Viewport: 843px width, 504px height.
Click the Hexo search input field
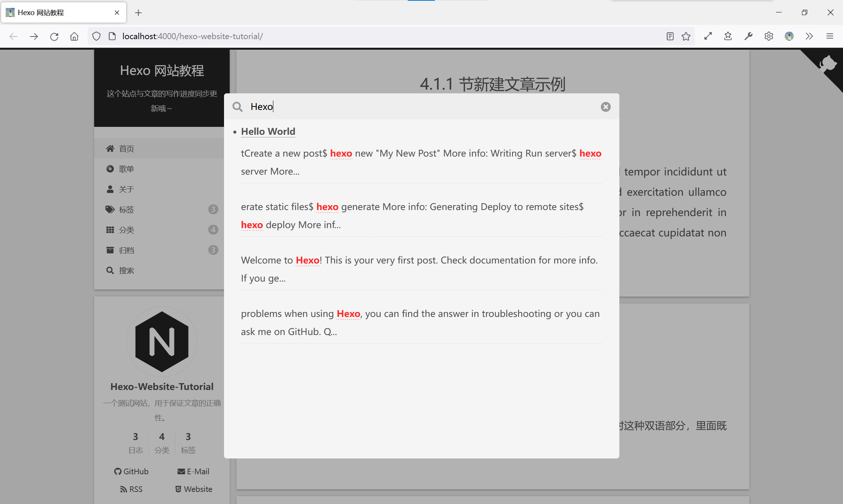click(x=414, y=107)
